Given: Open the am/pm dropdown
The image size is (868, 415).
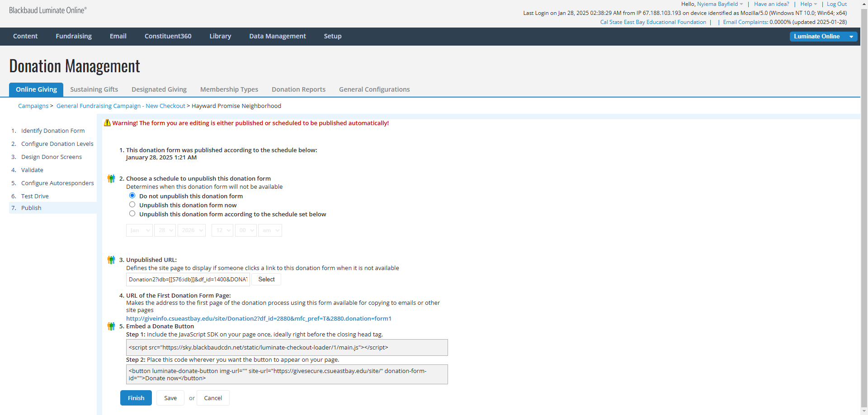Looking at the screenshot, I should pos(270,230).
